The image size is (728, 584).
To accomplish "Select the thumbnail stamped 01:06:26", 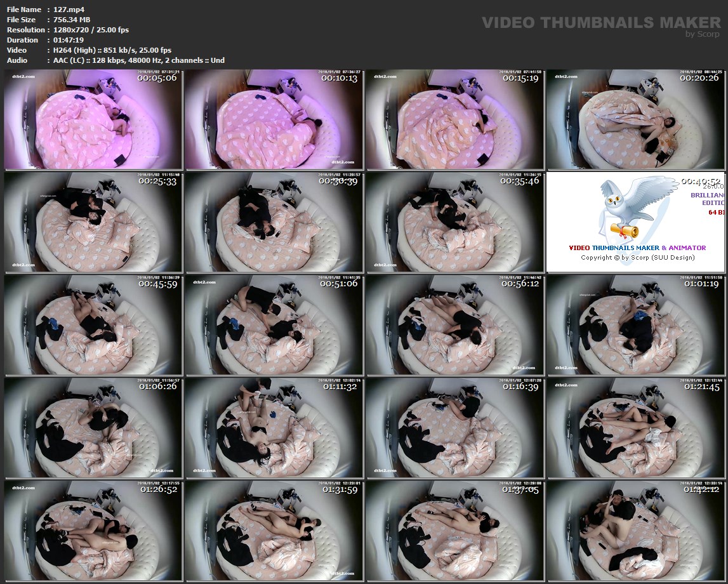I will [x=93, y=428].
